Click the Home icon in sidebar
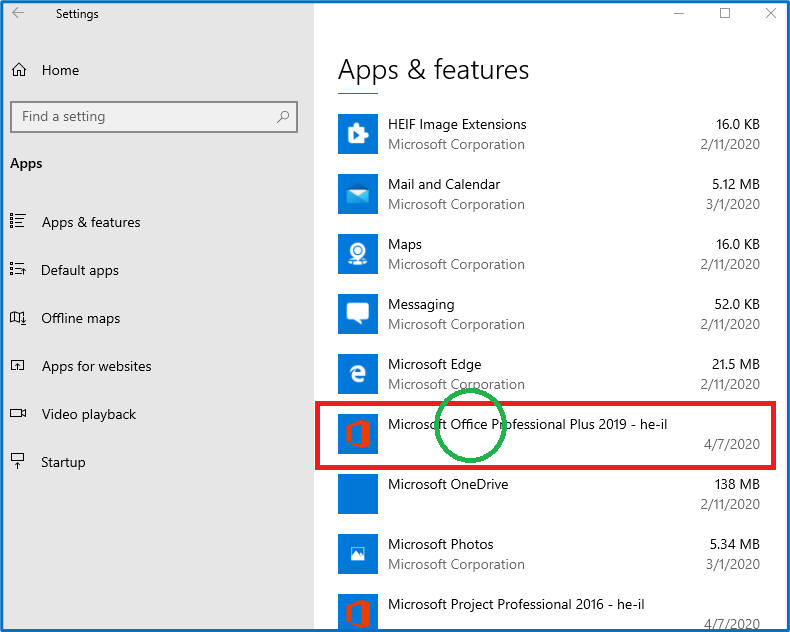The width and height of the screenshot is (790, 632). point(19,70)
